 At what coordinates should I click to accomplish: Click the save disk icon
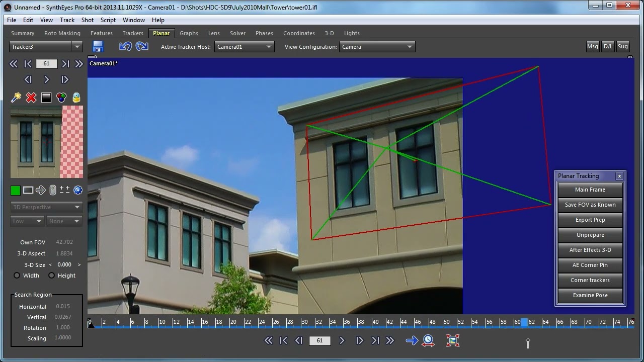tap(98, 47)
